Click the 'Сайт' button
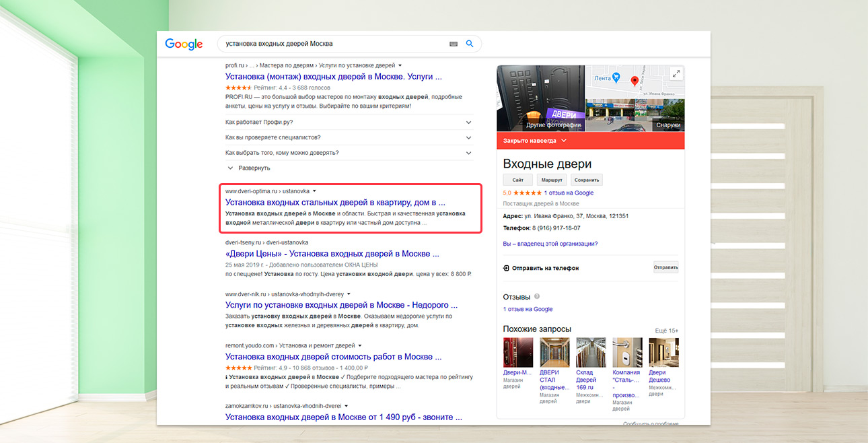Screen dimensions: 868x443 pyautogui.click(x=517, y=180)
